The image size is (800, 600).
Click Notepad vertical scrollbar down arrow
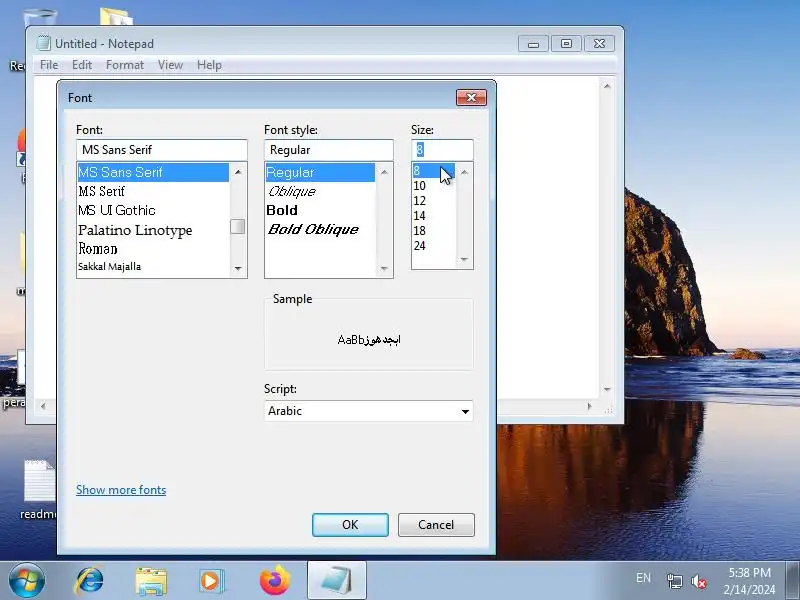pos(607,389)
